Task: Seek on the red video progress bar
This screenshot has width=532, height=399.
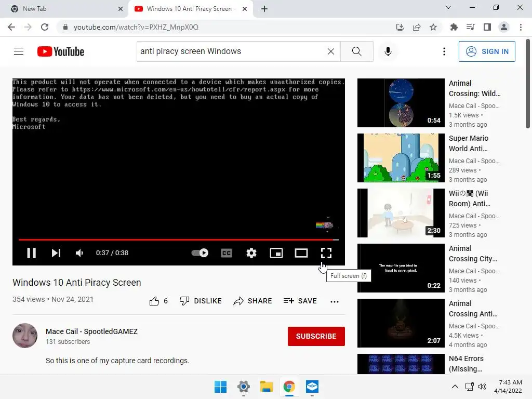Action: (x=179, y=240)
